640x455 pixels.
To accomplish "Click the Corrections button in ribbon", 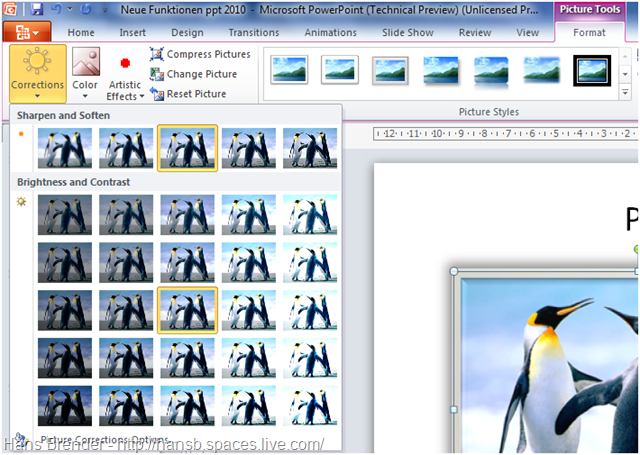I will tap(37, 71).
